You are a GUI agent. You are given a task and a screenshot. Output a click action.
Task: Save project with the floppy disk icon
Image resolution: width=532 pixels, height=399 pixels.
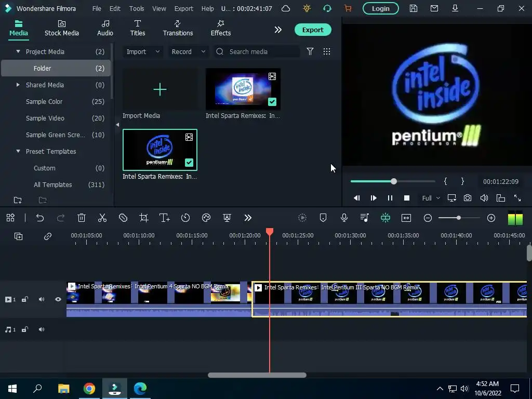[x=414, y=8]
